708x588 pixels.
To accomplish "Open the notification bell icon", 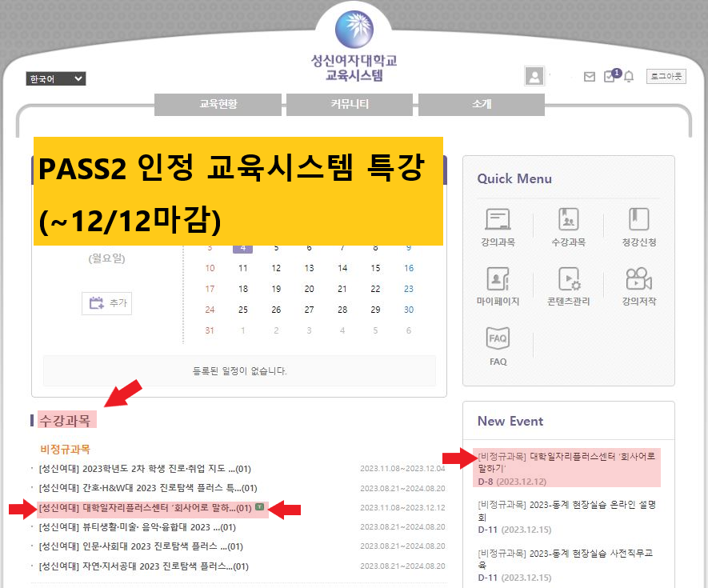I will click(x=629, y=77).
